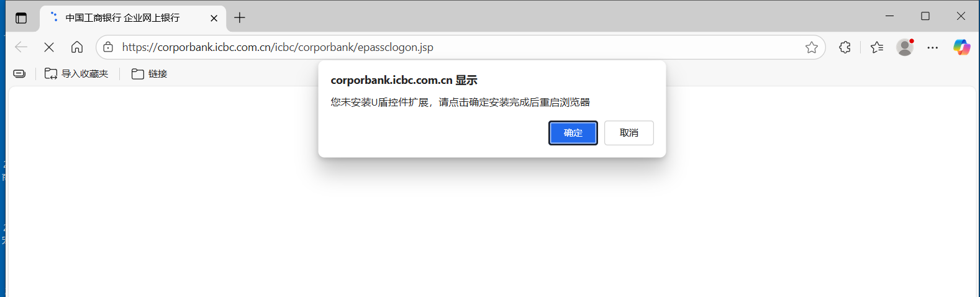Click the back navigation arrow

[x=21, y=47]
